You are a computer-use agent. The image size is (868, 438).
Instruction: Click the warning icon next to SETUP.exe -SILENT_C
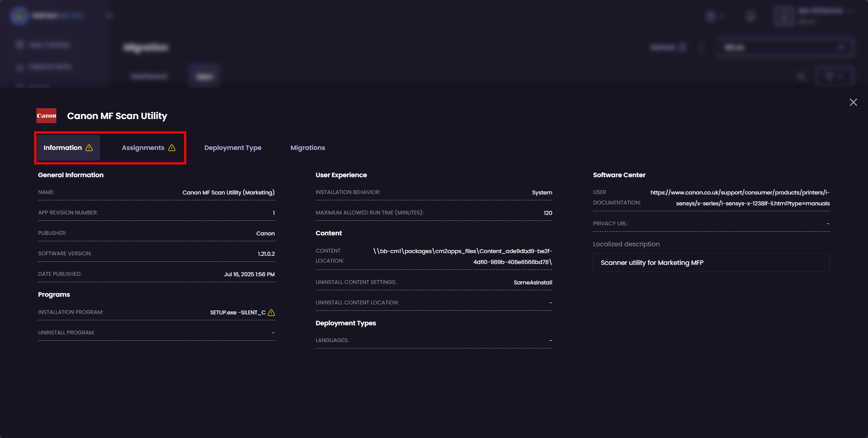tap(272, 312)
